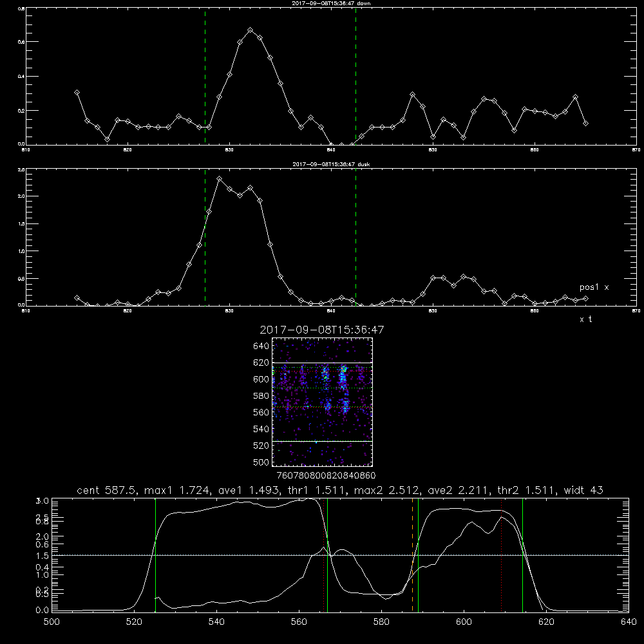Click the "500" tick label on the bottom plot x-axis
Image resolution: width=644 pixels, height=644 pixels.
point(52,621)
